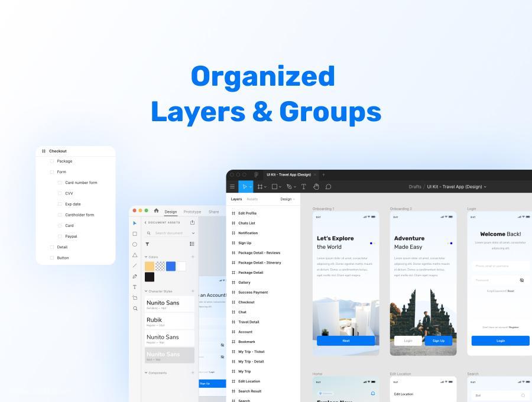The width and height of the screenshot is (532, 402).
Task: Select the blue color swatch
Action: tap(171, 266)
